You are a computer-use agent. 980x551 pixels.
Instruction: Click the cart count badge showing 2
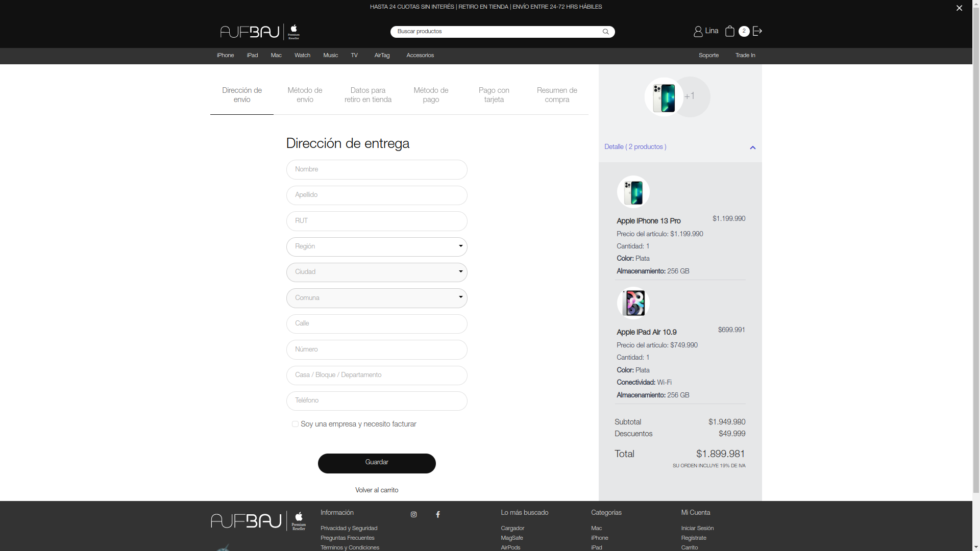coord(744,31)
